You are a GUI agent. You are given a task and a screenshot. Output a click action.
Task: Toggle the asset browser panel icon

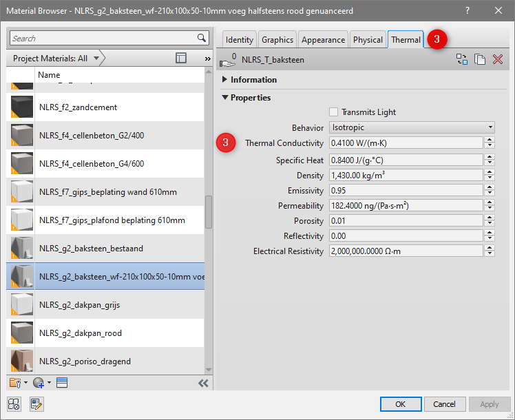pyautogui.click(x=61, y=383)
